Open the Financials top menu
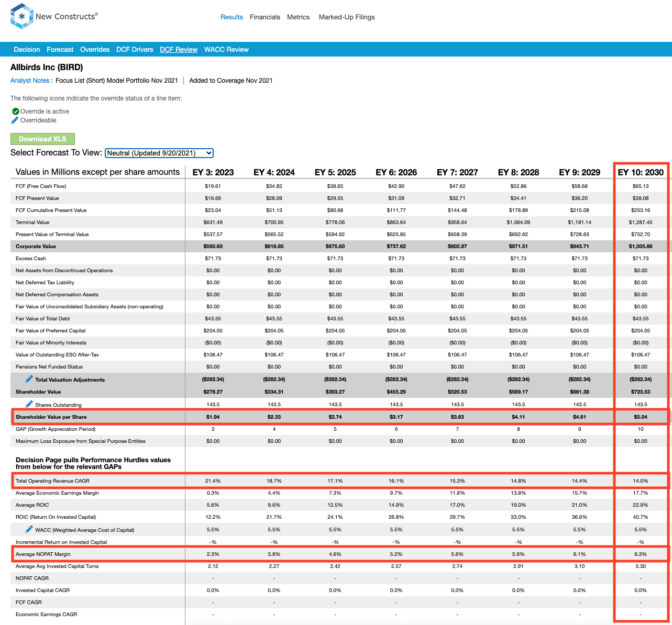 click(265, 17)
